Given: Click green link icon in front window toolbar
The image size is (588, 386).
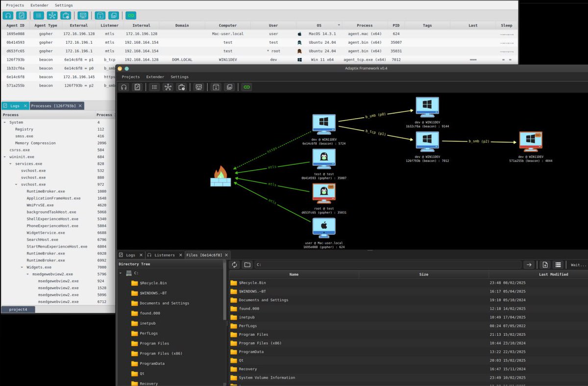Looking at the screenshot, I should [x=246, y=87].
